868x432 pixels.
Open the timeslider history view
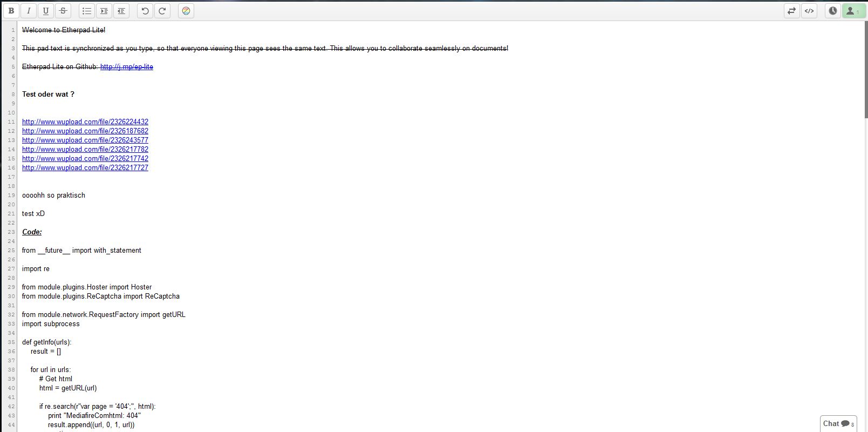833,11
